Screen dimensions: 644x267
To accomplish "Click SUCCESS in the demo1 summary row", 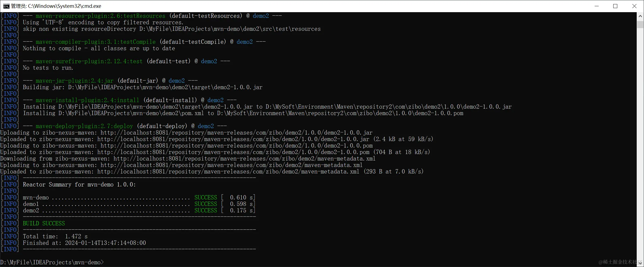I will [x=206, y=204].
